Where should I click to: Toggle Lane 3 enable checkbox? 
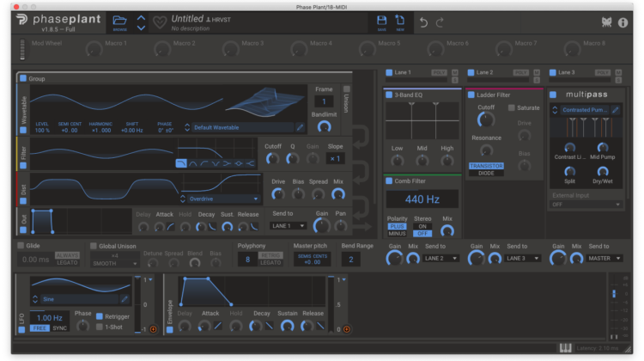pyautogui.click(x=553, y=72)
